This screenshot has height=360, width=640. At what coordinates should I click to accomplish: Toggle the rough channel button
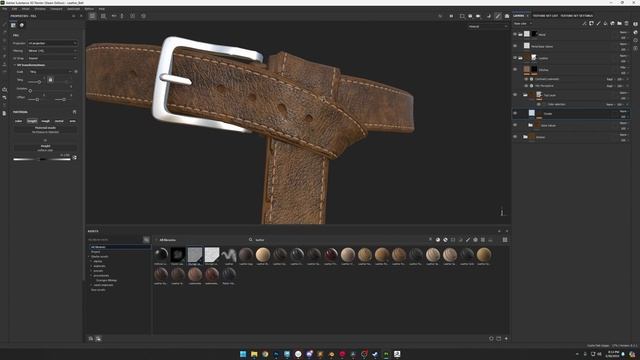pyautogui.click(x=45, y=121)
